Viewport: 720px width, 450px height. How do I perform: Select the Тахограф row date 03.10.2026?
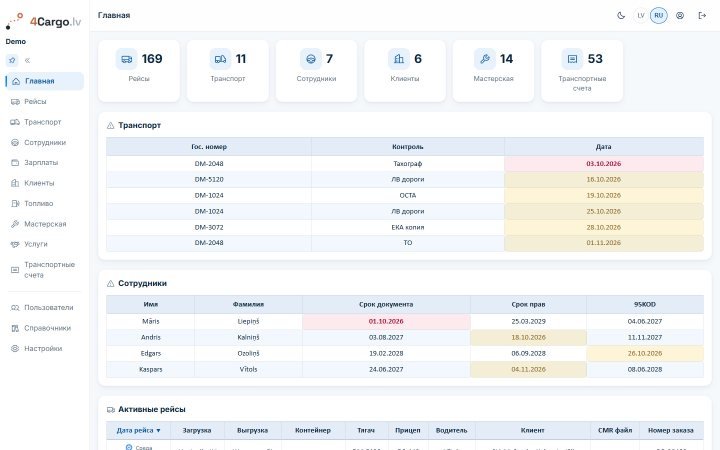point(603,164)
